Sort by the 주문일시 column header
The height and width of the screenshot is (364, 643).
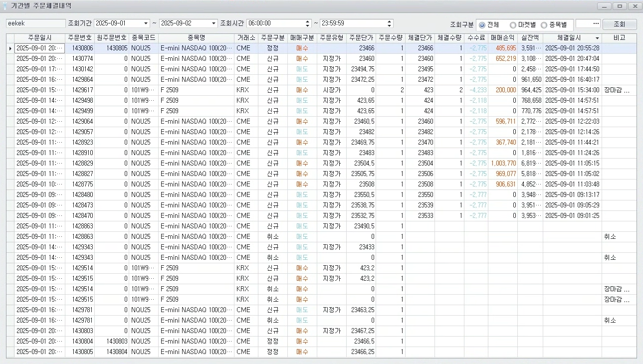coord(39,38)
